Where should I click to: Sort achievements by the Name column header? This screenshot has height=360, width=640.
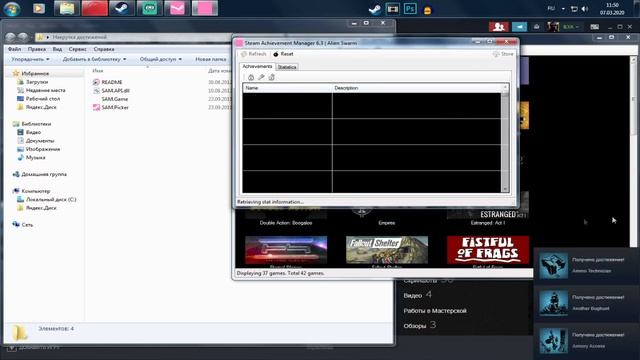click(x=287, y=88)
